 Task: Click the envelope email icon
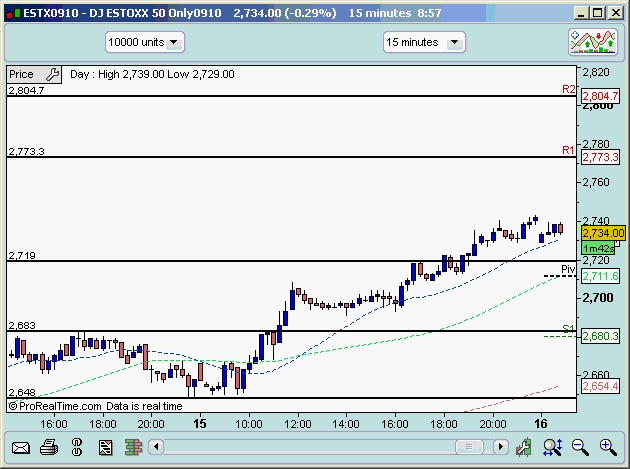pos(21,447)
